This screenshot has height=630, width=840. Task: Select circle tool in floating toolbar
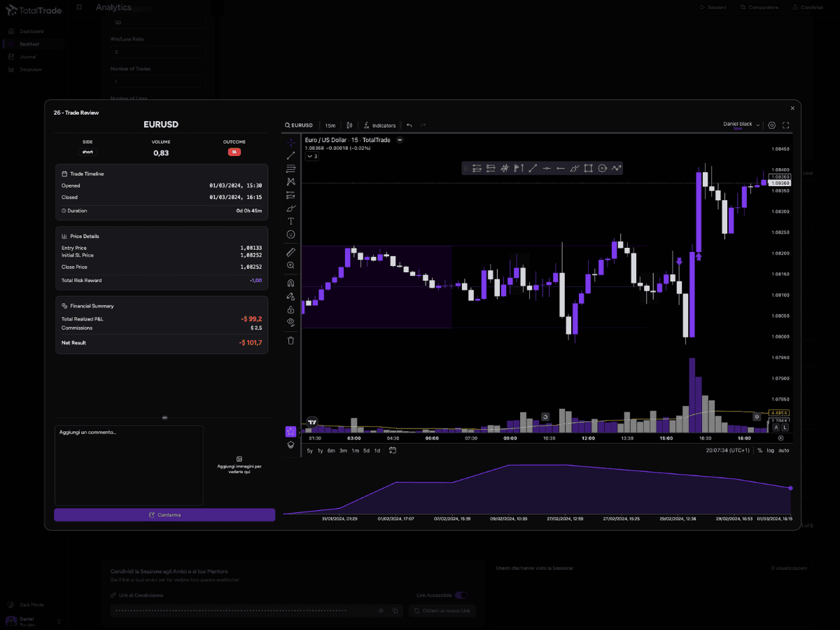point(603,168)
